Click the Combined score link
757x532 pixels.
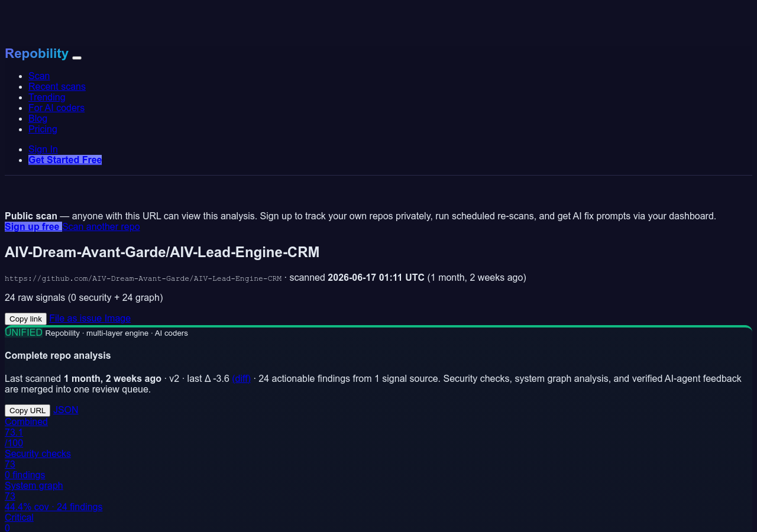26,421
